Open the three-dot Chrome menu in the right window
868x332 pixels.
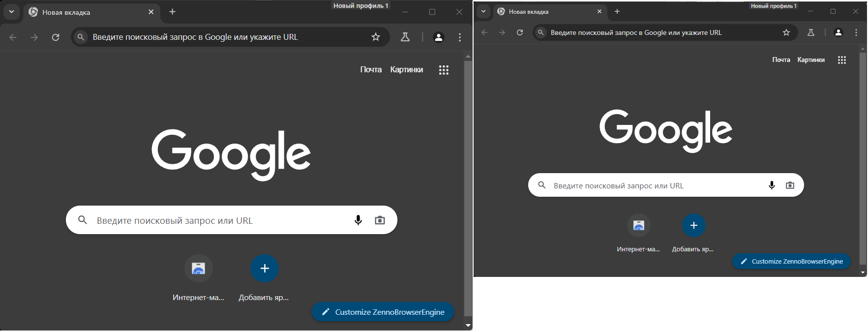pos(856,32)
